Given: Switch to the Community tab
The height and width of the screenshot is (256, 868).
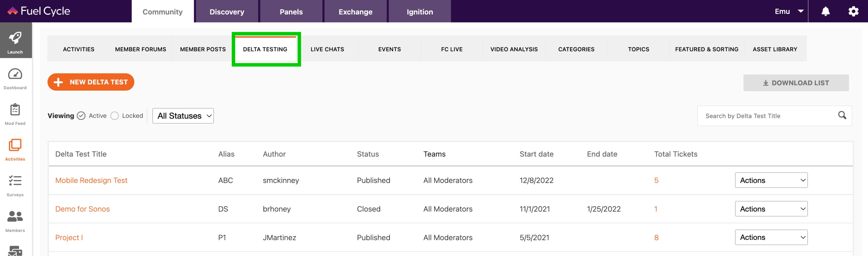Looking at the screenshot, I should [x=162, y=12].
